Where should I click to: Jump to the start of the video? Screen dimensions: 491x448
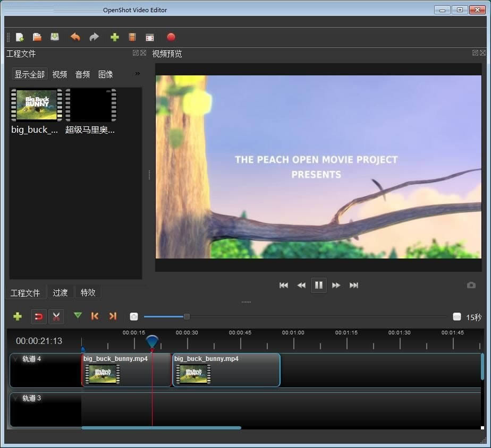284,286
